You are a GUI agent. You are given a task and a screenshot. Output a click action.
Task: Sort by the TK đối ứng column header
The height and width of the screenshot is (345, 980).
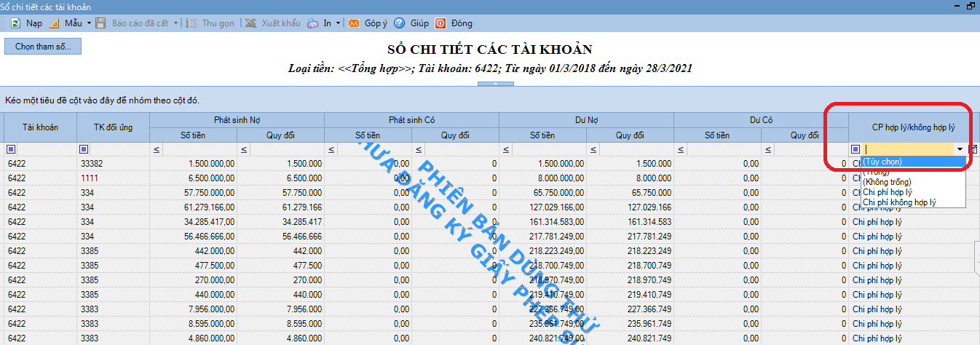pos(113,127)
